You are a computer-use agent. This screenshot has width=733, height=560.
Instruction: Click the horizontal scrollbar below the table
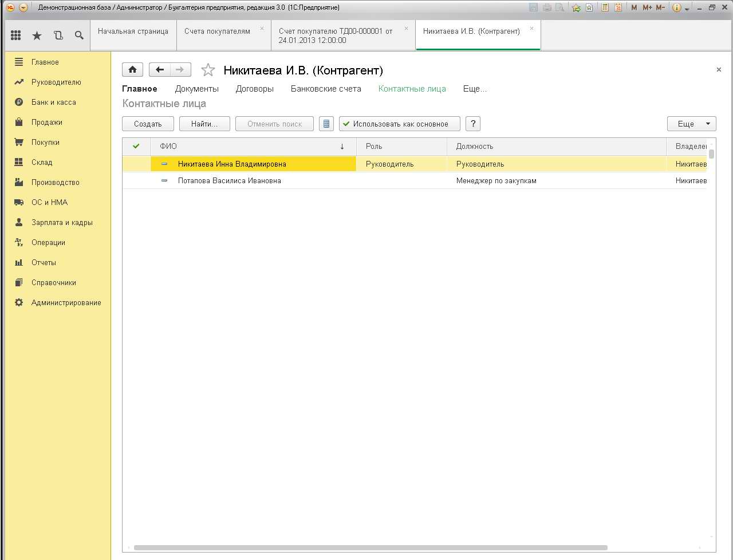point(370,547)
